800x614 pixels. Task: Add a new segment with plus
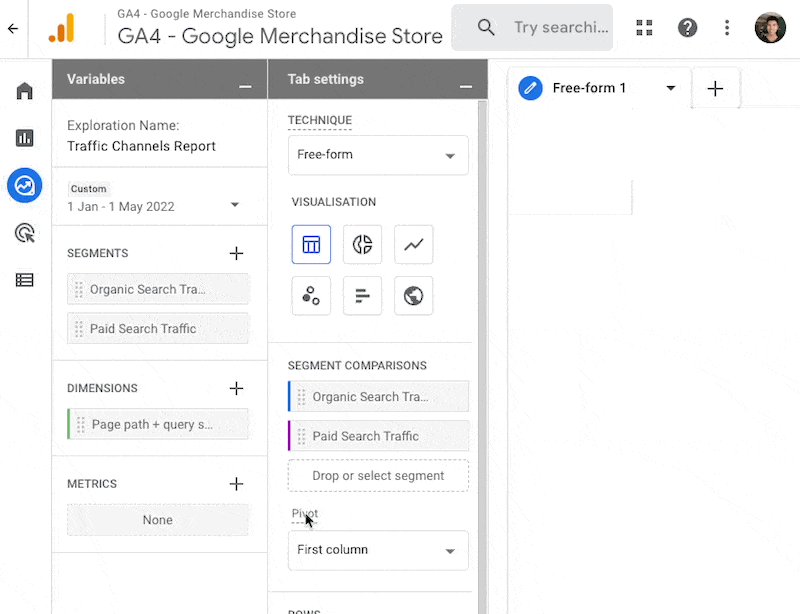[x=236, y=254]
